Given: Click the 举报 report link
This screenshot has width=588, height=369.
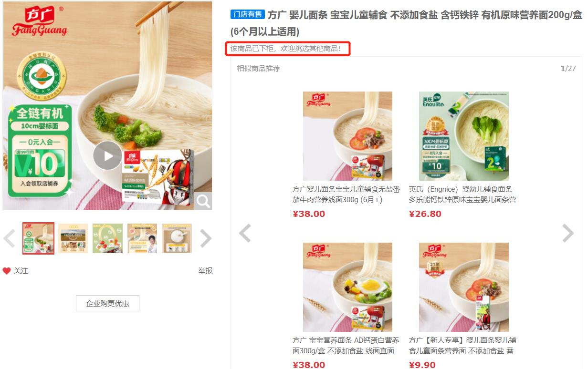Looking at the screenshot, I should click(x=205, y=271).
